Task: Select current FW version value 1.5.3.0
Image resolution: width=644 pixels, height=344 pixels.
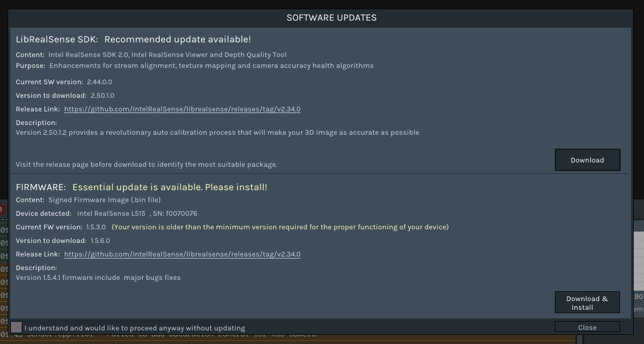Action: click(96, 227)
